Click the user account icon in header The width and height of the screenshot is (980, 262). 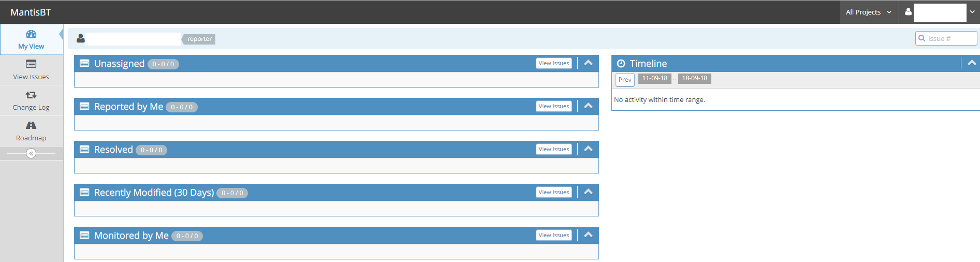[908, 11]
